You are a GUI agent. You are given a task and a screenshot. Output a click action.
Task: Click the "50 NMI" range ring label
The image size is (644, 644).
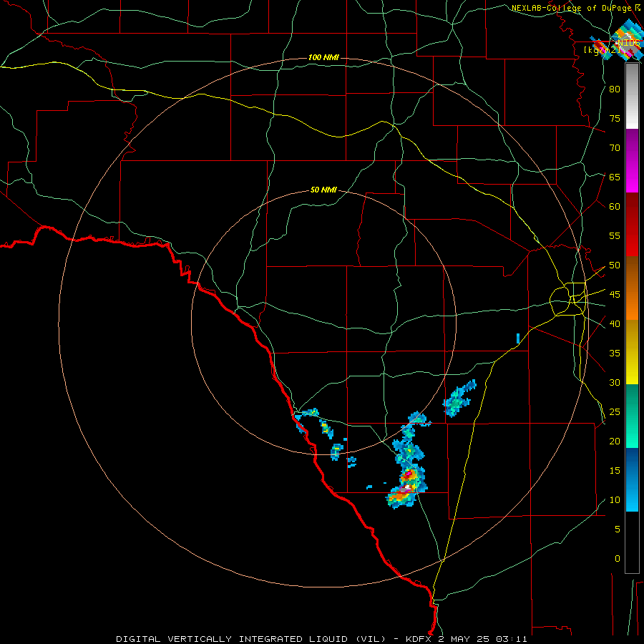323,190
